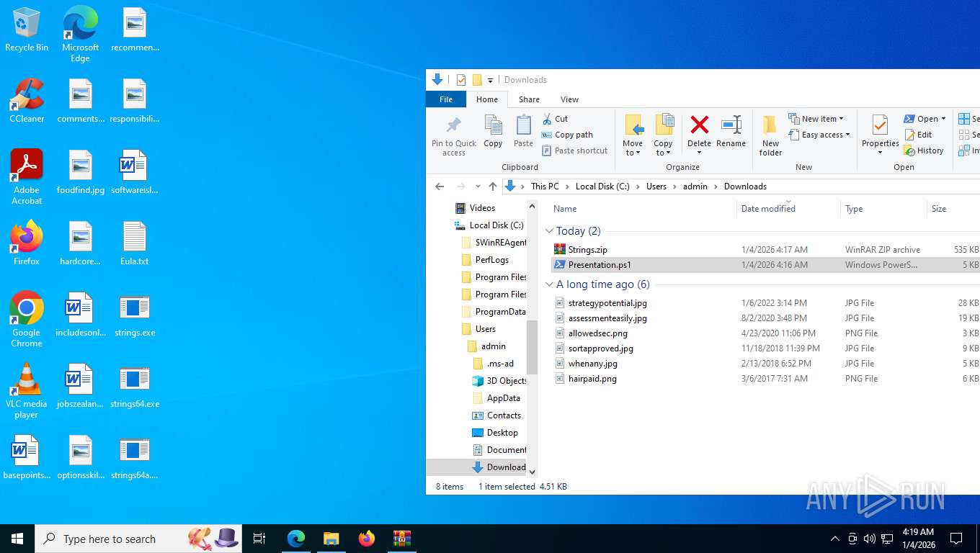Select the VLC media player desktop icon
The width and height of the screenshot is (980, 553).
[x=27, y=390]
